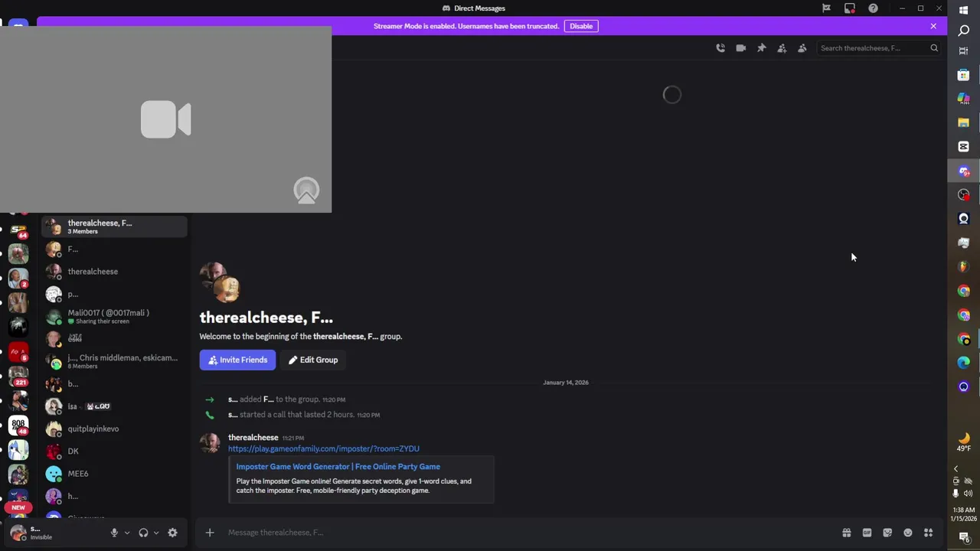Open direct message with h...
The image size is (980, 551).
114,496
